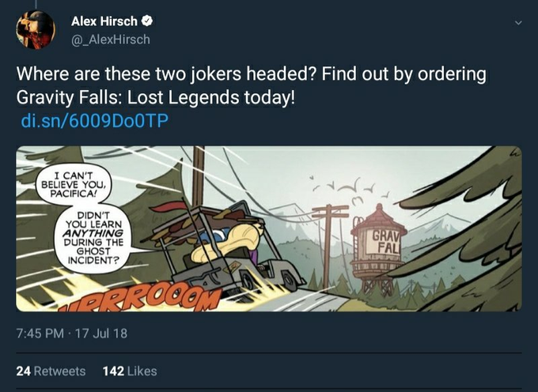
Task: Click the verified badge beside Alex Hirsch
Action: (x=147, y=21)
